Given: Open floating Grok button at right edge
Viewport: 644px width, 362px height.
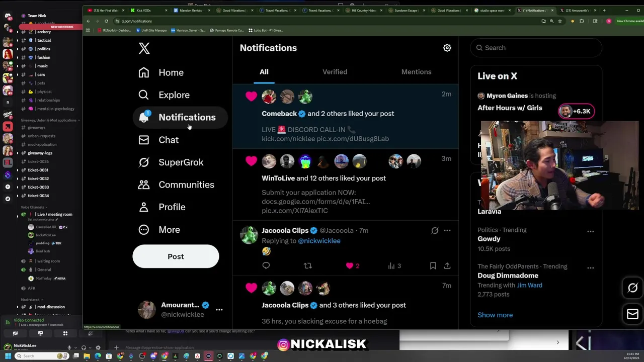Looking at the screenshot, I should [632, 288].
